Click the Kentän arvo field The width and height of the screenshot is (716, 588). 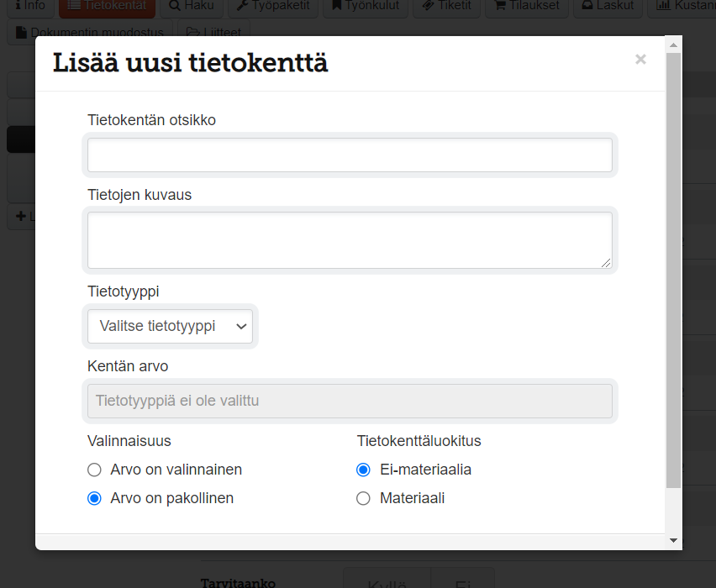pyautogui.click(x=350, y=401)
